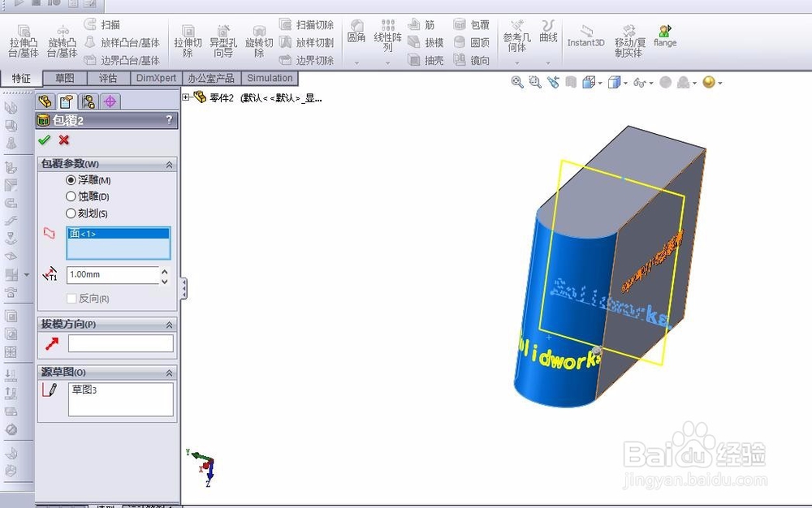The height and width of the screenshot is (508, 812).
Task: Collapse the side panel via splitter handle
Action: tap(184, 288)
